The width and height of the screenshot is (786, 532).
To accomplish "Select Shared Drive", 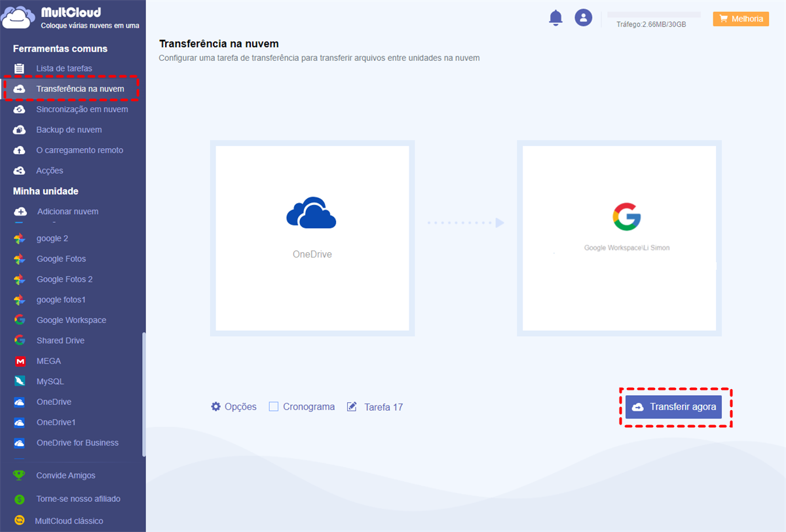I will click(60, 341).
